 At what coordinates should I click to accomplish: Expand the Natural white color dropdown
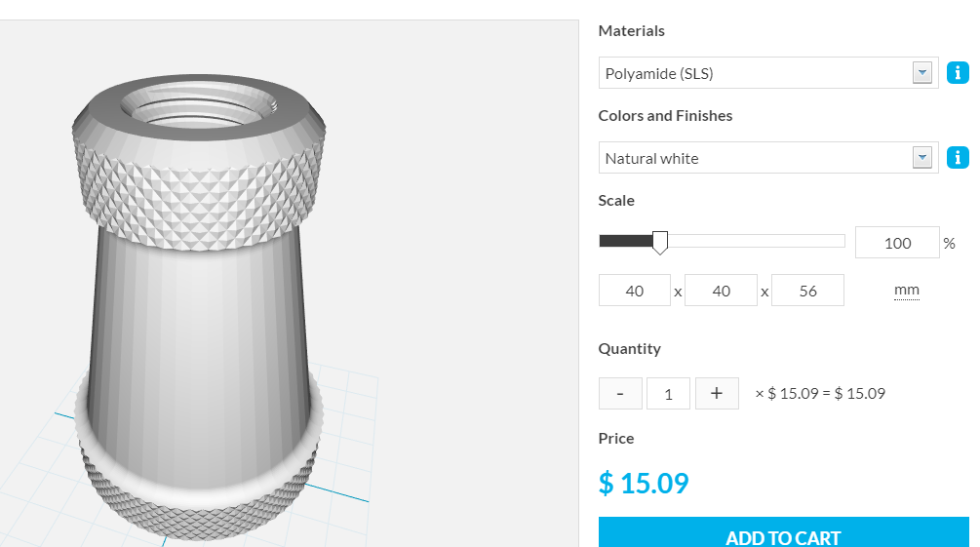[x=768, y=158]
